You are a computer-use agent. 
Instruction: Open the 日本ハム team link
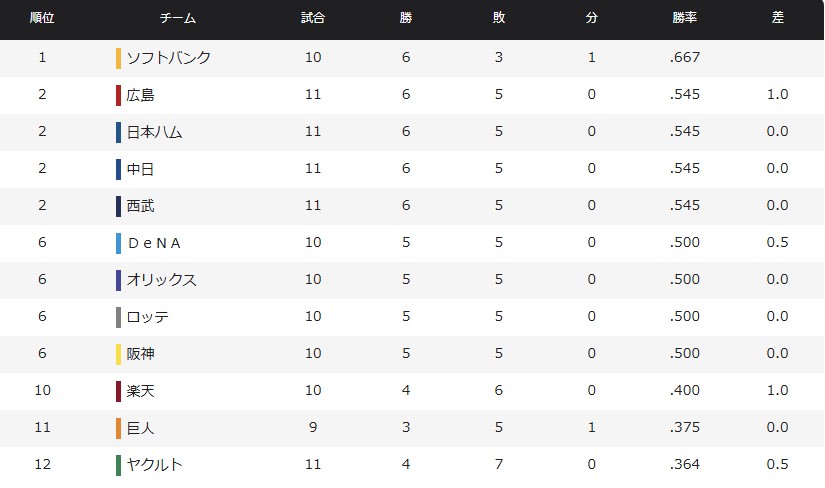(x=154, y=132)
